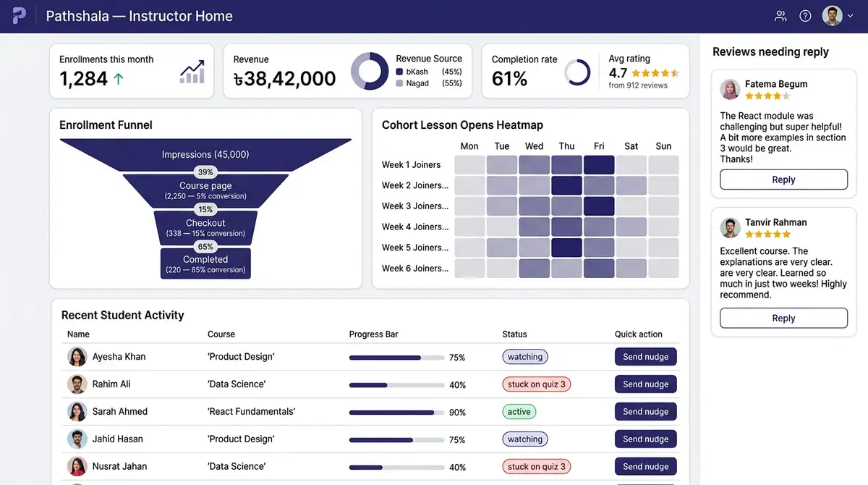Click the 39% funnel conversion badge

pyautogui.click(x=205, y=172)
